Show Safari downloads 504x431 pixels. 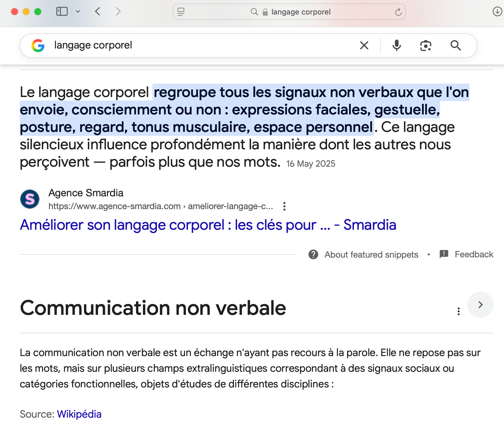coord(497,12)
